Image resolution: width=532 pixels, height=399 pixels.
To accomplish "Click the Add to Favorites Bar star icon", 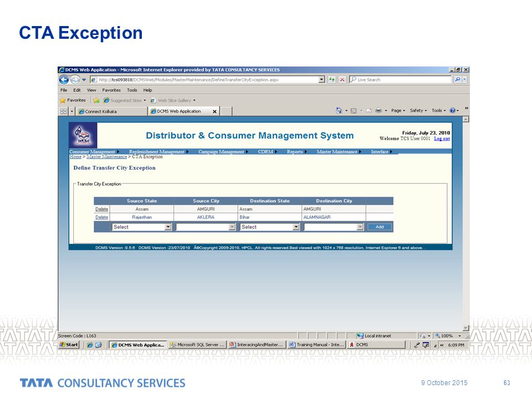I will click(96, 100).
